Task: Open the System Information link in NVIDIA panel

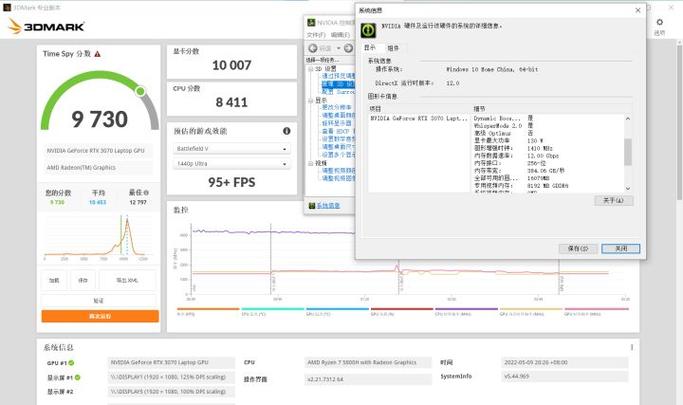Action: [328, 206]
